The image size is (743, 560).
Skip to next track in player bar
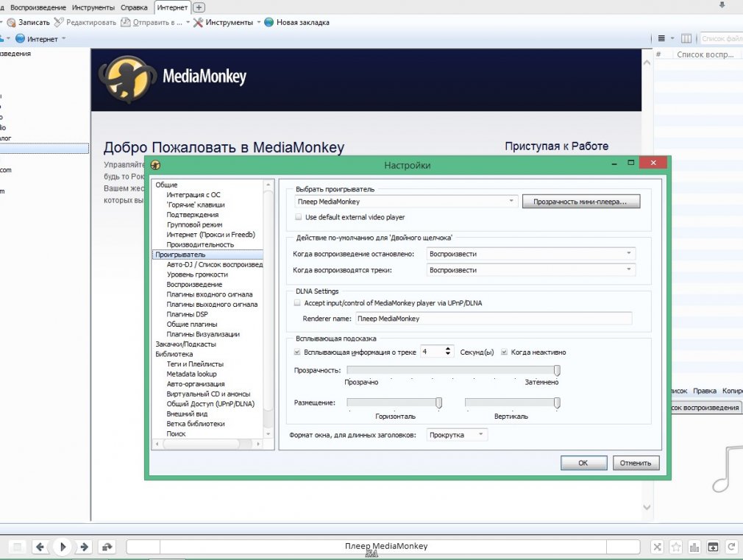[85, 547]
